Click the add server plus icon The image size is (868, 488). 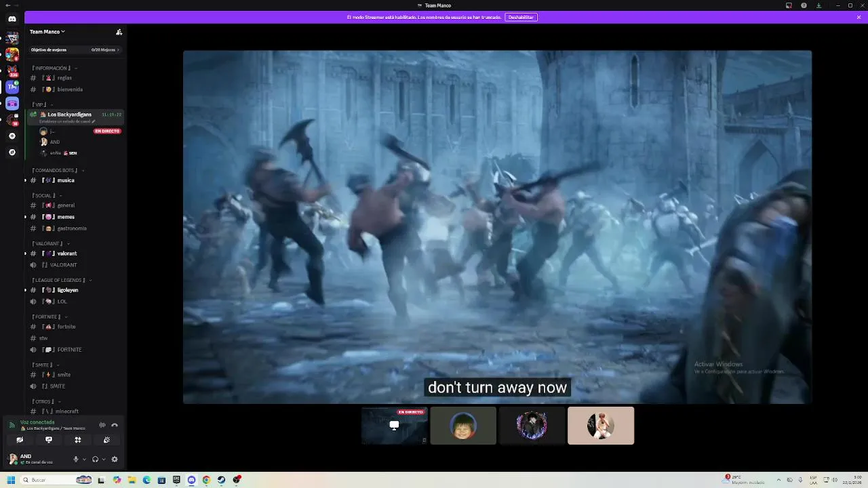pyautogui.click(x=12, y=136)
